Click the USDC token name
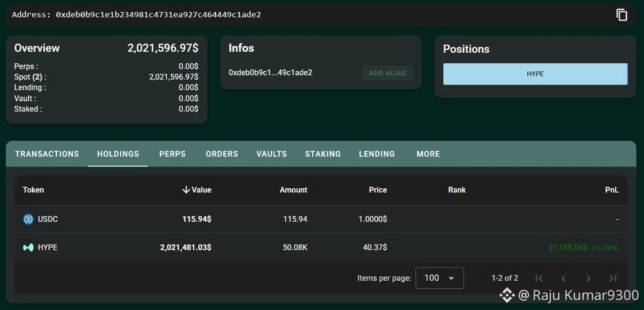This screenshot has height=310, width=644. [48, 219]
